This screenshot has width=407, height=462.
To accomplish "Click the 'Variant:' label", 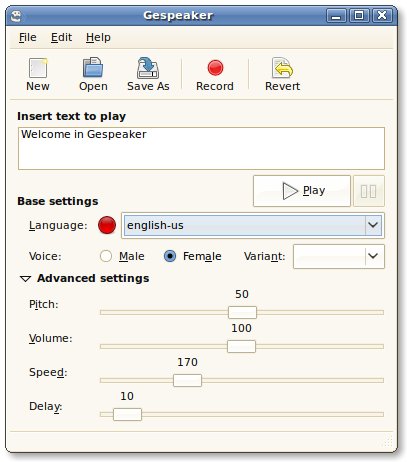I will pos(265,256).
